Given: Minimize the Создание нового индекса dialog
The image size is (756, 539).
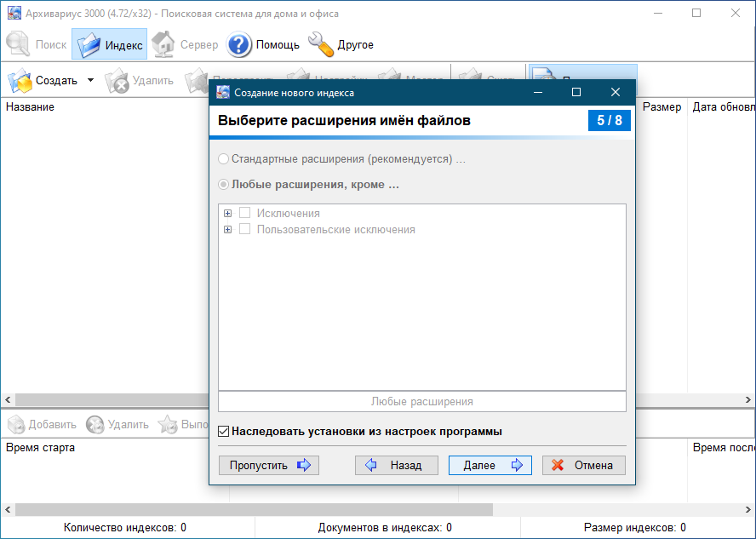Looking at the screenshot, I should click(x=538, y=92).
